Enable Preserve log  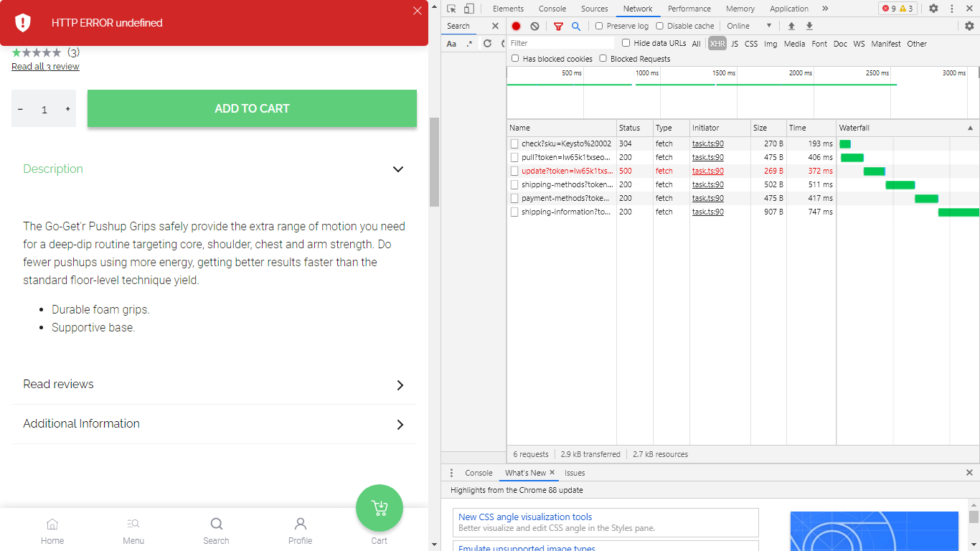(x=599, y=25)
